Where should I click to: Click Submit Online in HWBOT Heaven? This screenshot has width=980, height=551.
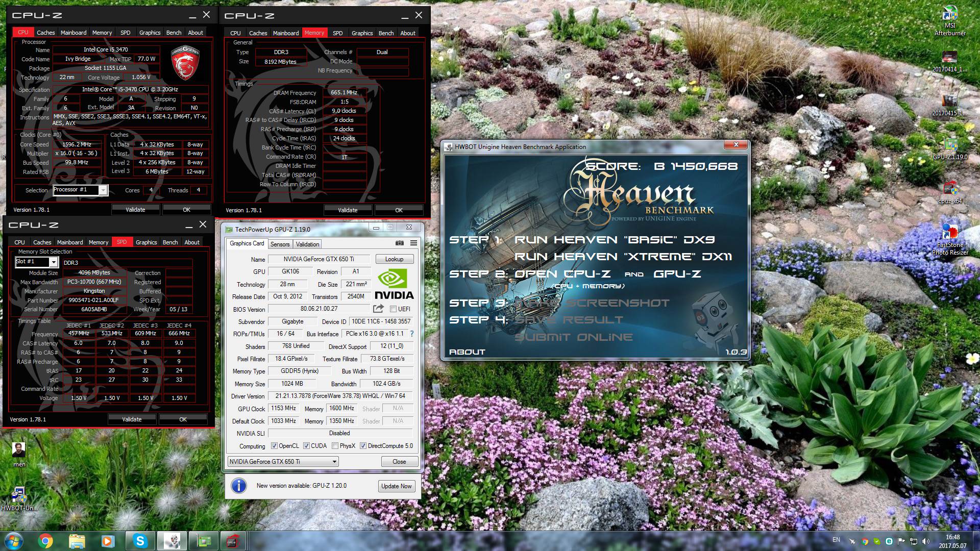pos(574,337)
